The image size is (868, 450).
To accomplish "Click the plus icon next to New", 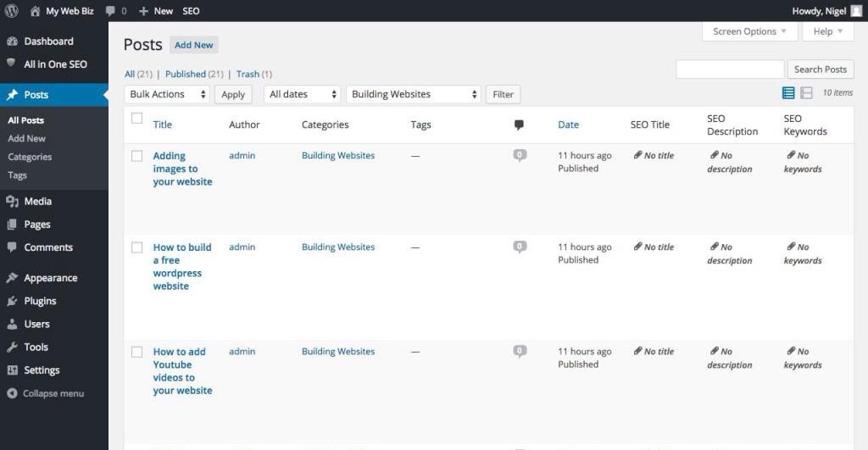I will click(143, 11).
